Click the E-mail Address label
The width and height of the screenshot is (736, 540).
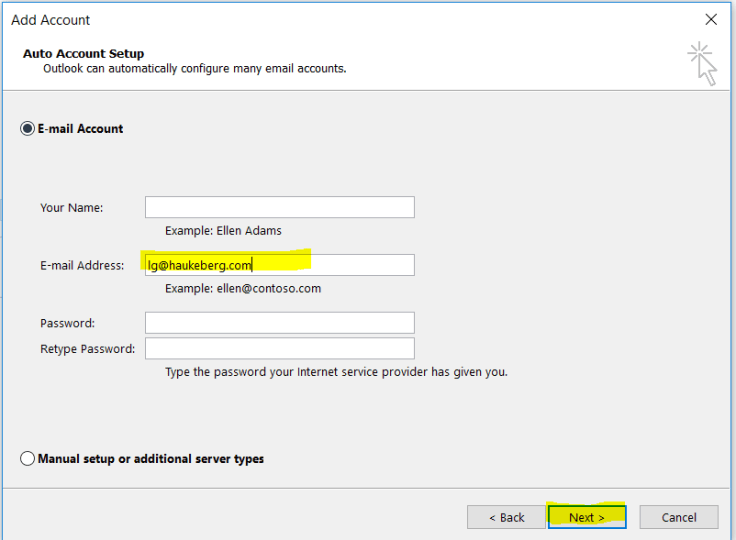pyautogui.click(x=82, y=266)
